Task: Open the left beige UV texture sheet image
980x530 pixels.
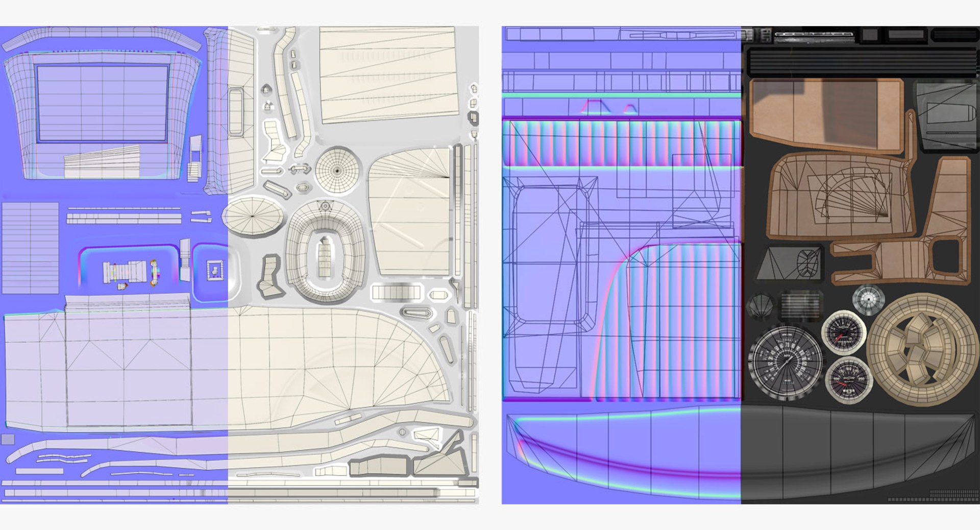Action: (239, 265)
